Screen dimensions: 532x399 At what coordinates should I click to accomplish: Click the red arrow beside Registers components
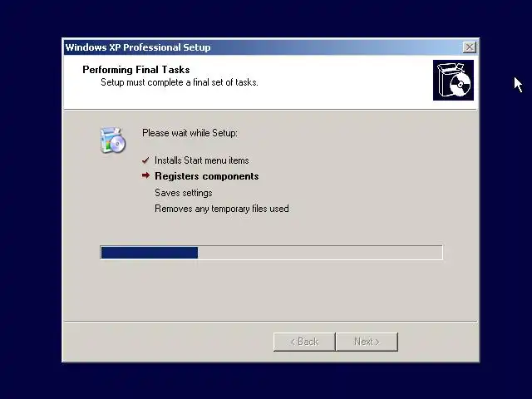click(145, 175)
